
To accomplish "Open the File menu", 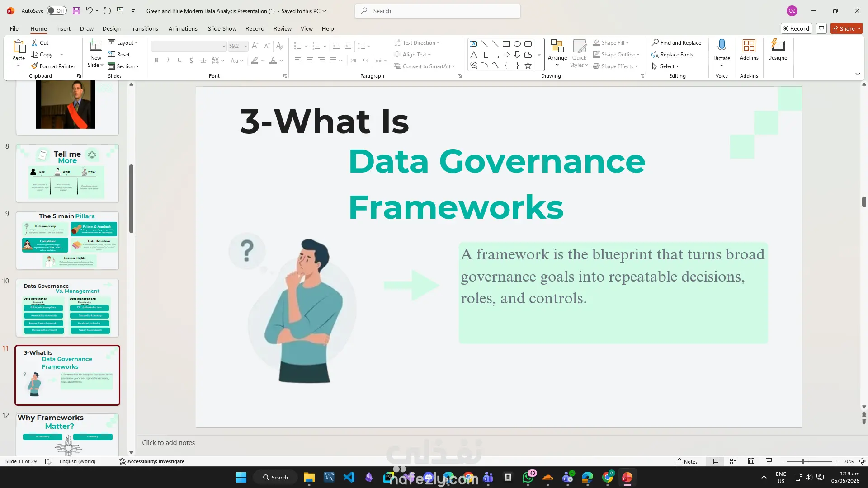I will pos(14,28).
